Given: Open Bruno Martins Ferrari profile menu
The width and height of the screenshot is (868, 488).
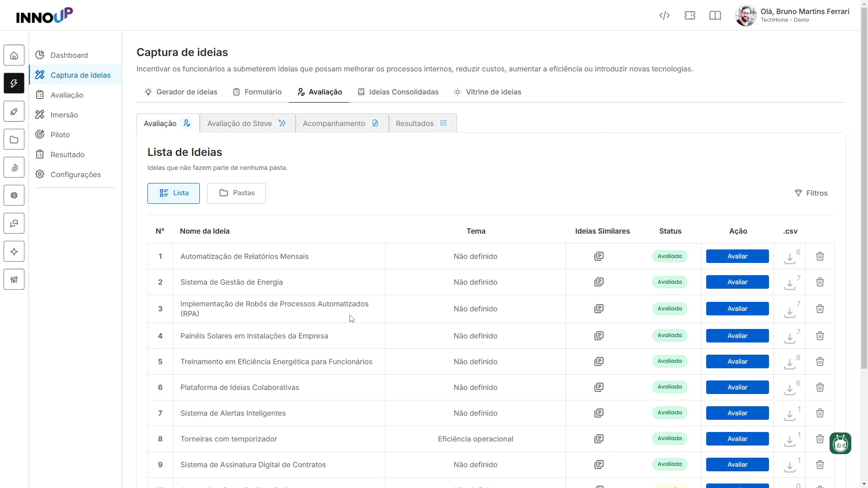Looking at the screenshot, I should point(793,16).
